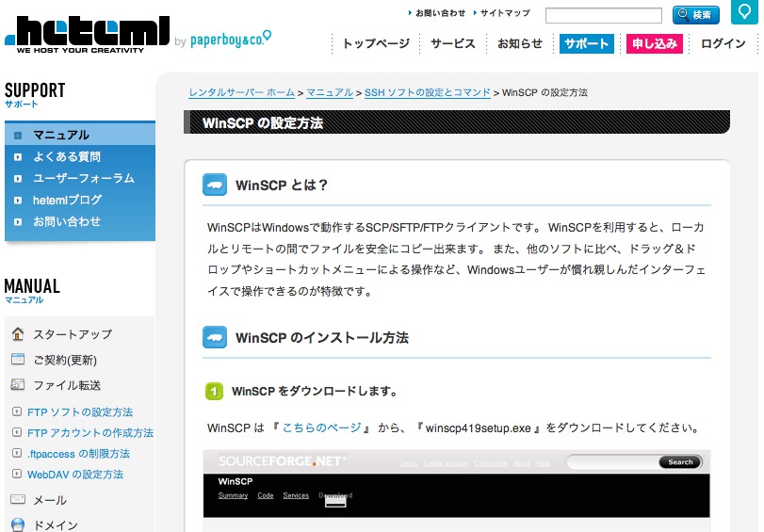The image size is (764, 532).
Task: Focus the site search input field
Action: tap(603, 16)
